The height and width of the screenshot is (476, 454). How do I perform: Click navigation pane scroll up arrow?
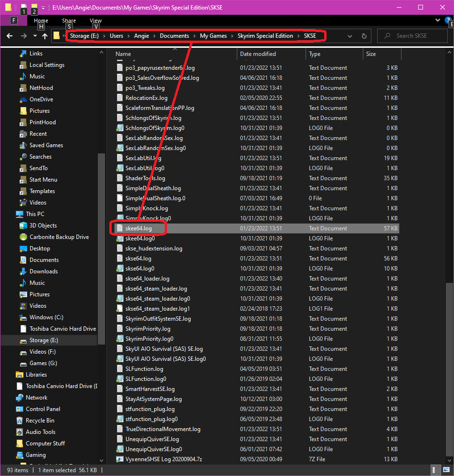coord(101,53)
